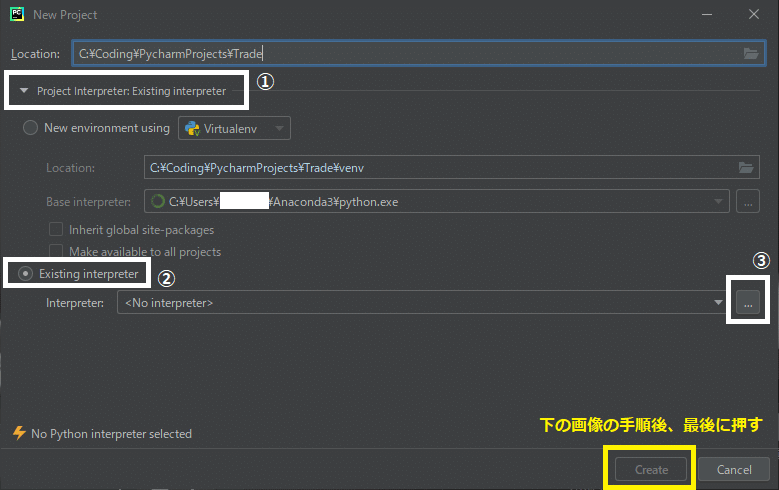Click the folder browse icon in project Location field
Viewport: 779px width, 490px height.
[x=751, y=54]
